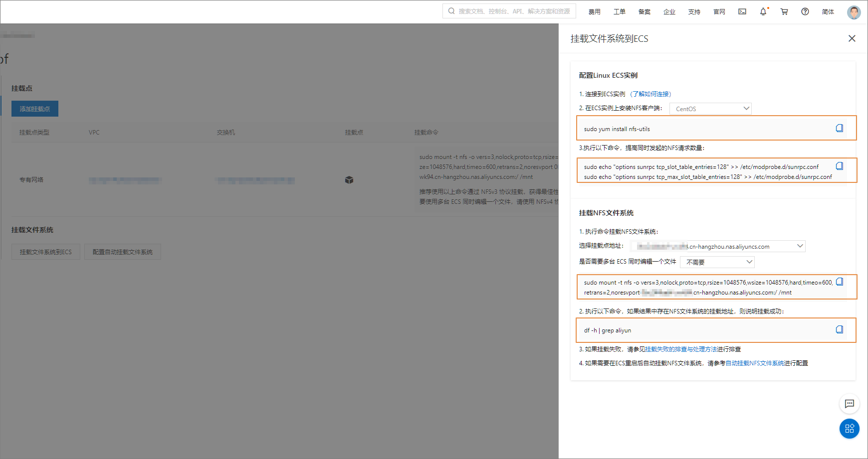Image resolution: width=868 pixels, height=459 pixels.
Task: Click the VPC column header
Action: point(94,132)
